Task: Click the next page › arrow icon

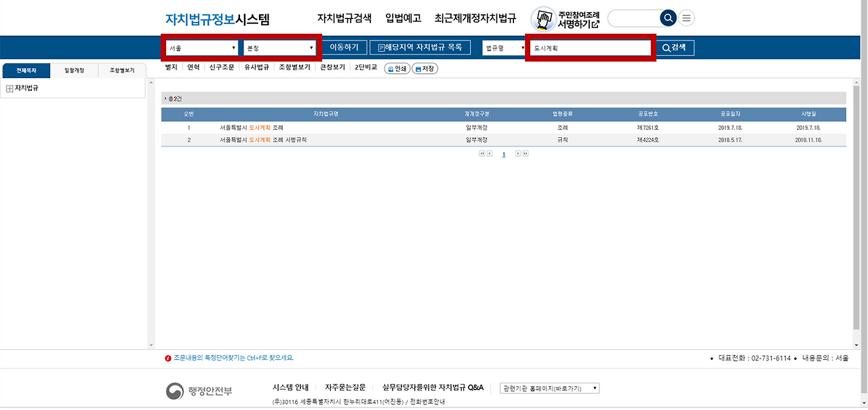Action: [517, 153]
